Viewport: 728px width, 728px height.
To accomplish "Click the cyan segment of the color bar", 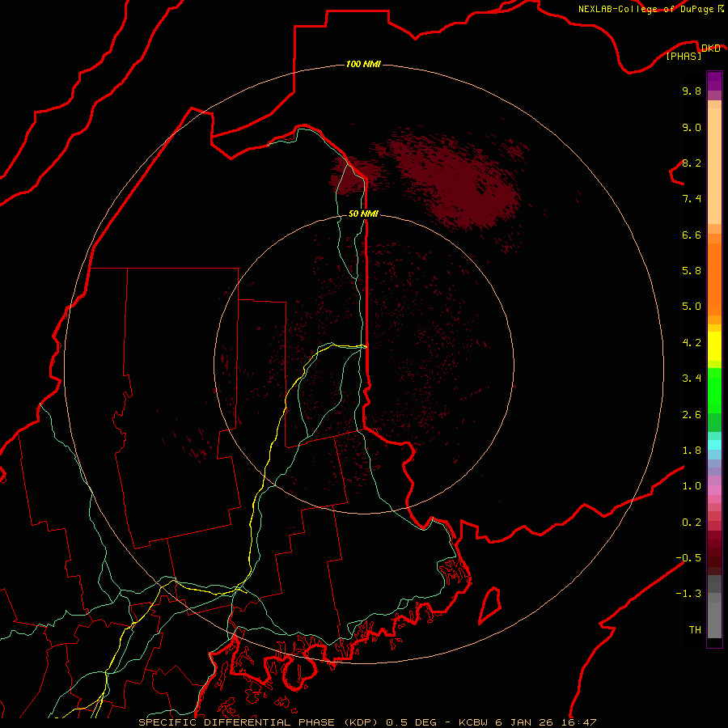I will (x=714, y=445).
